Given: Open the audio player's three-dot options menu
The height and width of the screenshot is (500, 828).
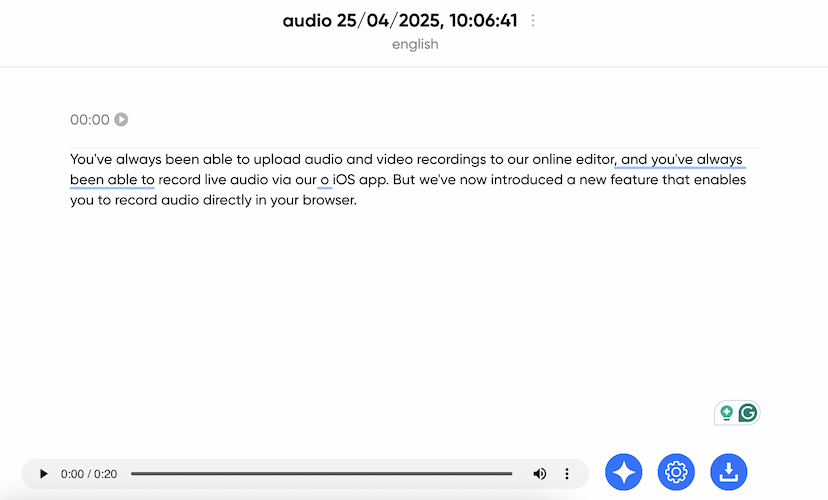Looking at the screenshot, I should click(567, 473).
